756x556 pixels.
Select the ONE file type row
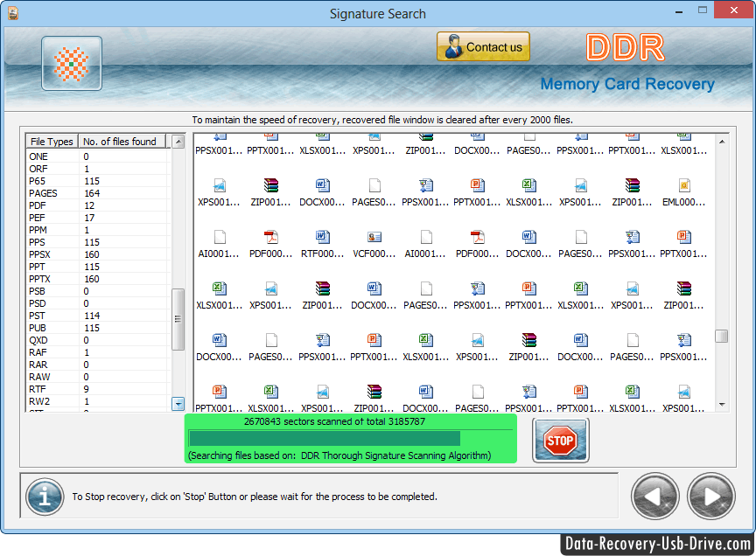tap(98, 156)
